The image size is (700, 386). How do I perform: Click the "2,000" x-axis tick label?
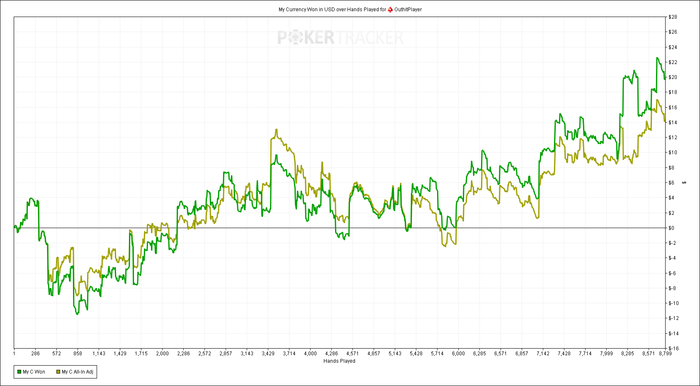click(162, 353)
